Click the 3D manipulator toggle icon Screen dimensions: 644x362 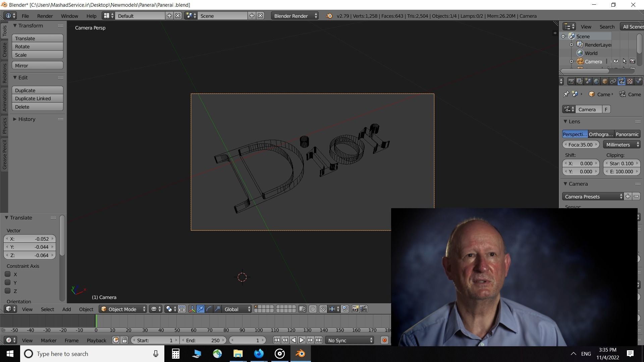[192, 309]
